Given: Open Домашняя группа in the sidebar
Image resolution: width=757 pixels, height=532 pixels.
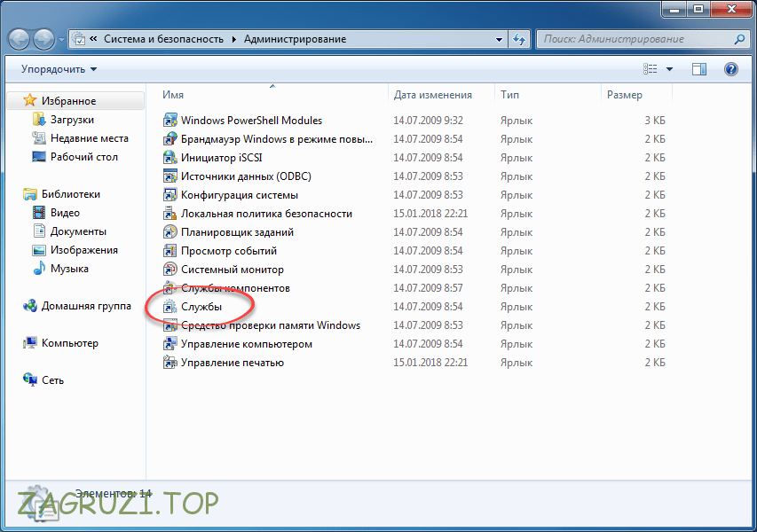Looking at the screenshot, I should [86, 306].
